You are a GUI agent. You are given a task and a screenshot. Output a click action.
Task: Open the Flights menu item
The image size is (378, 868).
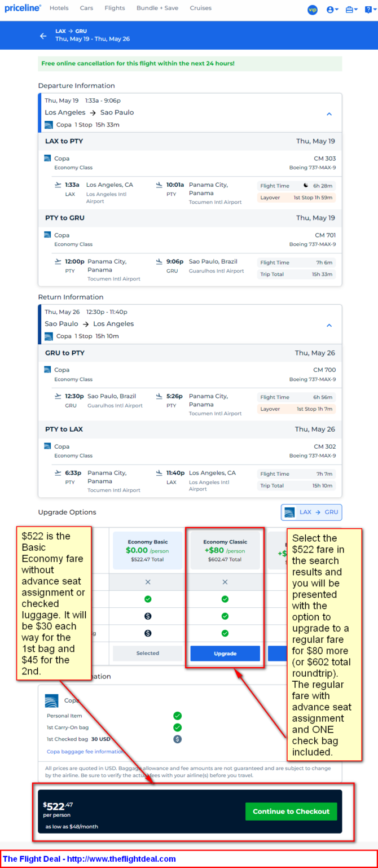[115, 8]
